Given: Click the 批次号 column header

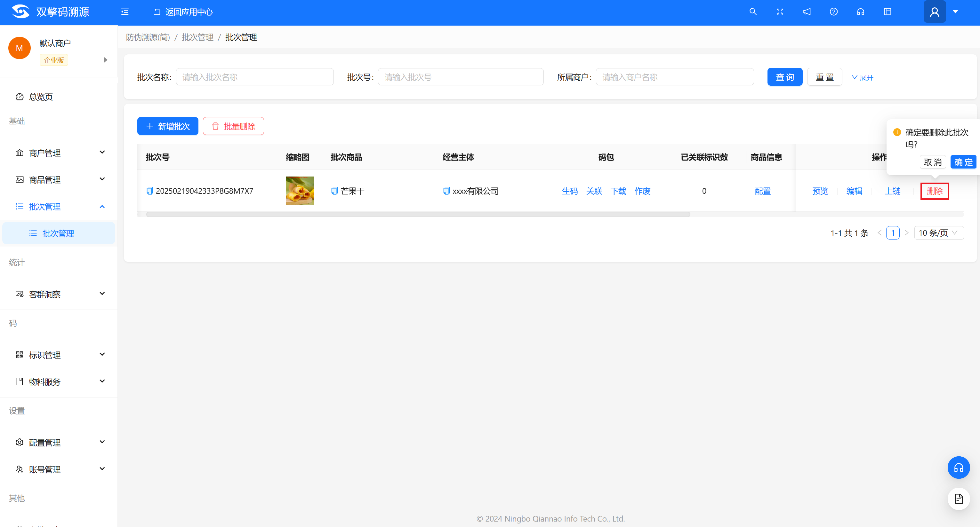Looking at the screenshot, I should pos(157,157).
